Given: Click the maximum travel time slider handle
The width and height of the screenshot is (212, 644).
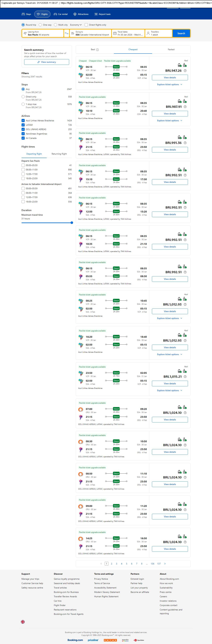Looking at the screenshot, I should tap(72, 223).
